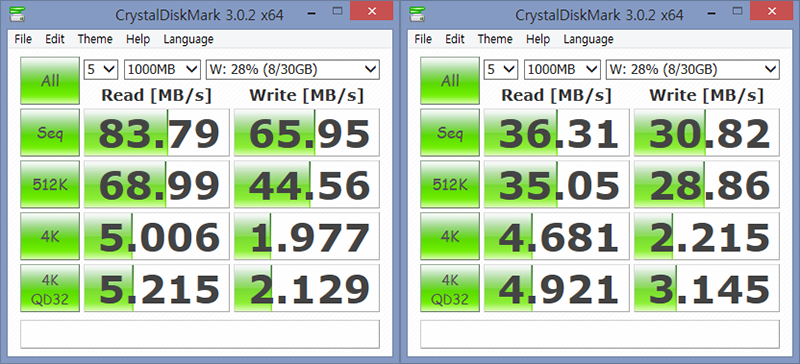The image size is (800, 364).
Task: Run Seq test in left window
Action: 50,132
